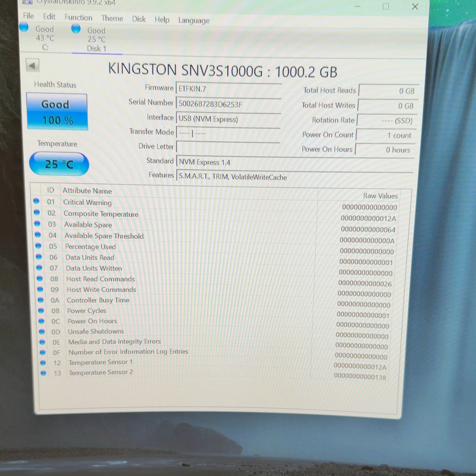Viewport: 476px width, 476px height.
Task: Click the status dot for Data Units Read
Action: tap(39, 257)
